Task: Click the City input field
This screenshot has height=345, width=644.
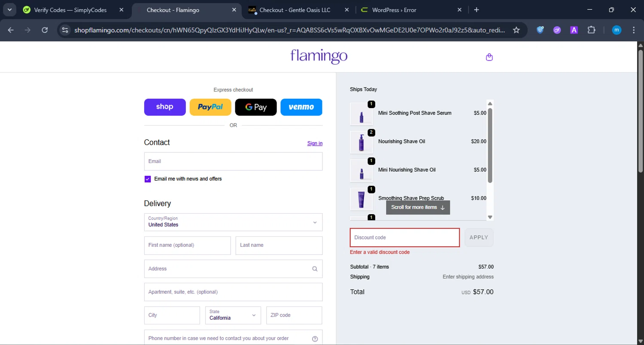Action: [x=172, y=315]
